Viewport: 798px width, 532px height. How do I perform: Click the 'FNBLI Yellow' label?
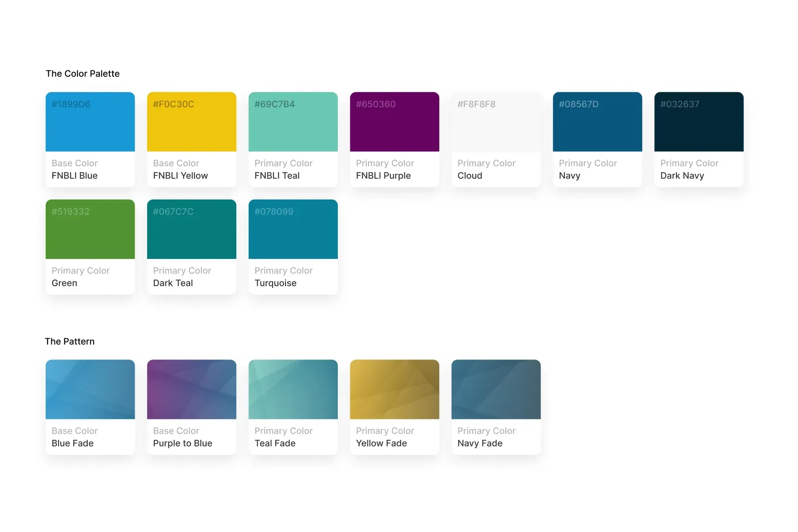180,176
